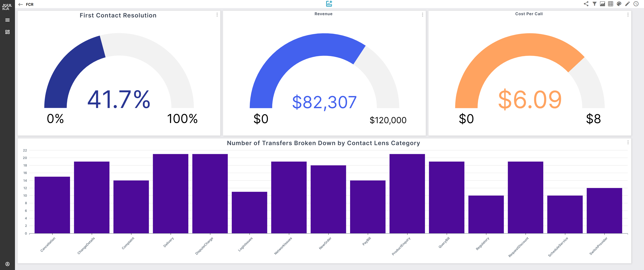The image size is (644, 270).
Task: Share the dashboard
Action: click(586, 4)
